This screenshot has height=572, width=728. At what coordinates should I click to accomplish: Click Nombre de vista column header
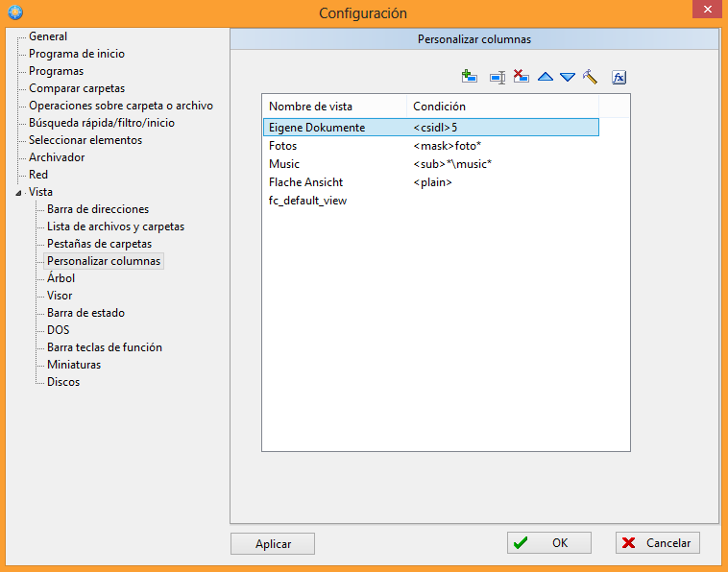point(334,107)
